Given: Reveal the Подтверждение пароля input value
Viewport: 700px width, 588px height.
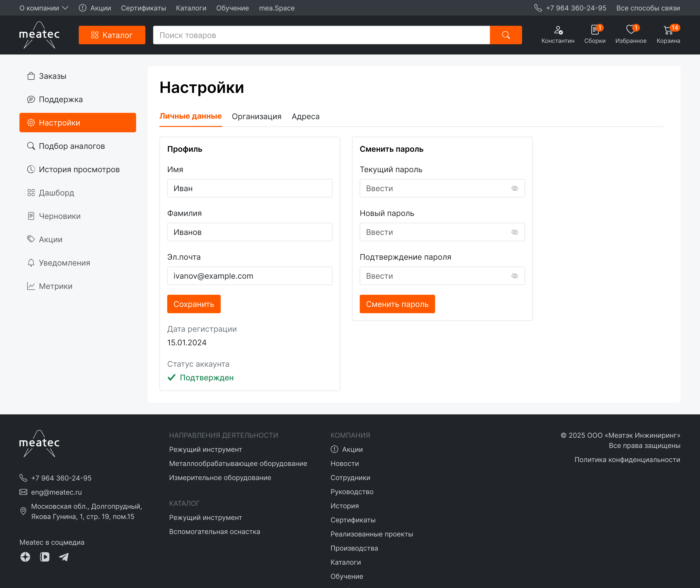Looking at the screenshot, I should pyautogui.click(x=514, y=276).
